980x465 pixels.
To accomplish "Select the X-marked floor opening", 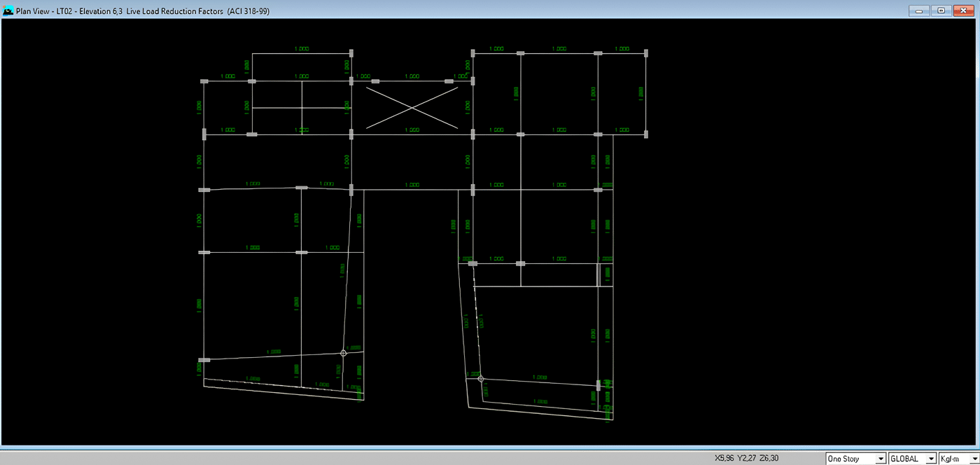I will pyautogui.click(x=412, y=107).
